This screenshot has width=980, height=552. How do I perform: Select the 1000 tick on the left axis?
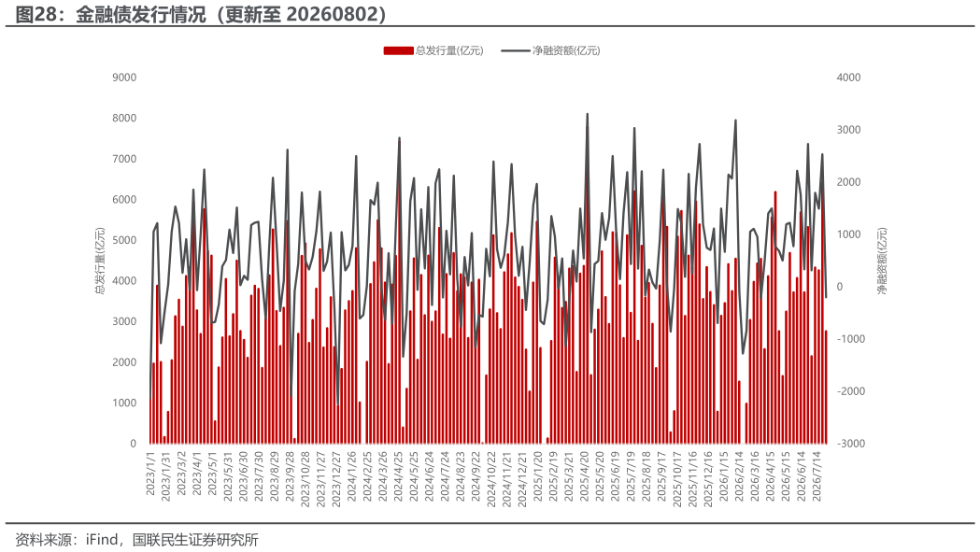pos(124,403)
